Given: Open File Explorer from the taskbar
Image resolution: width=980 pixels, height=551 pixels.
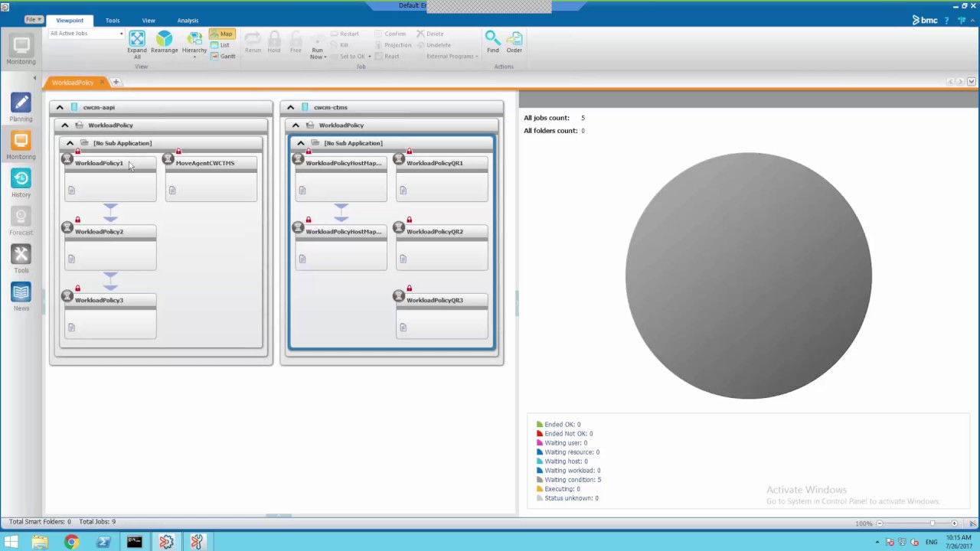Looking at the screenshot, I should 40,542.
